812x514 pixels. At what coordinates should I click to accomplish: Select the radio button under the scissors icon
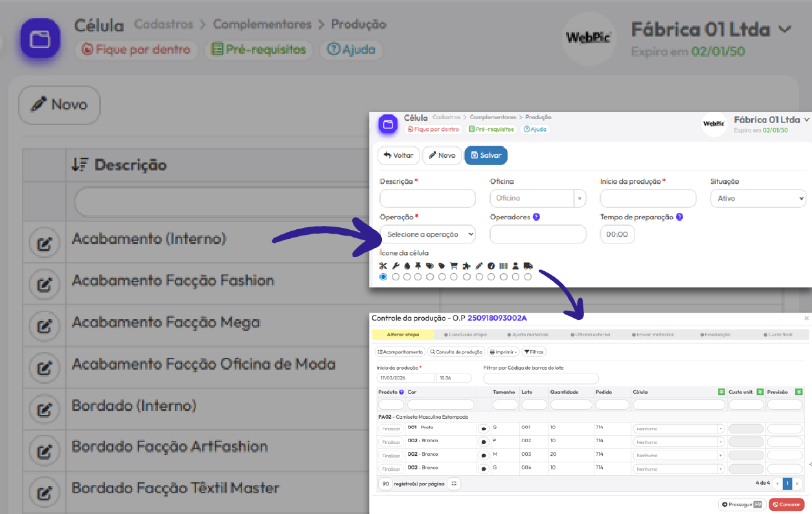click(x=383, y=277)
